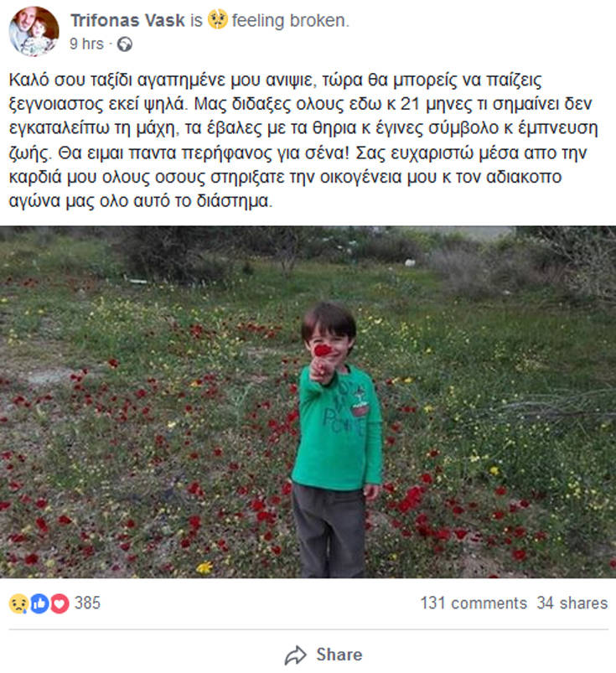Image resolution: width=616 pixels, height=673 pixels.
Task: Click the globe public privacy icon
Action: click(x=125, y=43)
